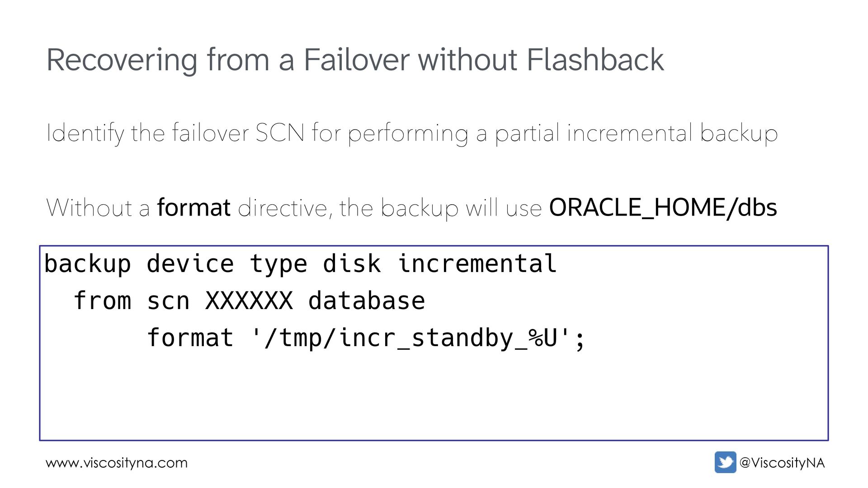Click the bold "ORACLE_HOME/dbs" text

[663, 208]
